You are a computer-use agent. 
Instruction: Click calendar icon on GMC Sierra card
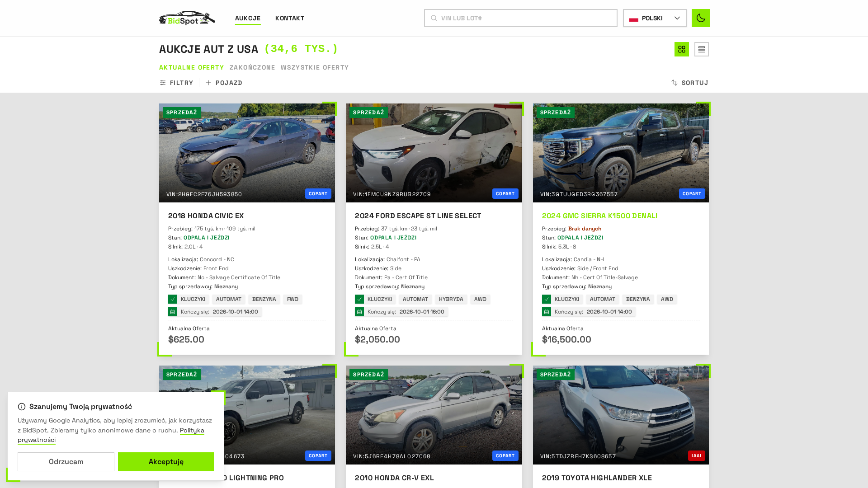click(547, 312)
